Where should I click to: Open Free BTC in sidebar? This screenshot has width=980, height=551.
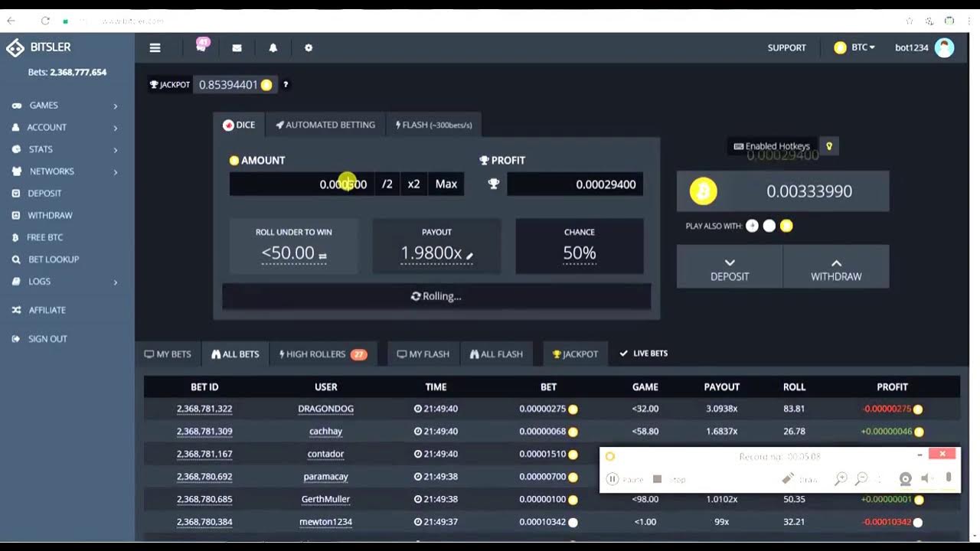pyautogui.click(x=45, y=237)
